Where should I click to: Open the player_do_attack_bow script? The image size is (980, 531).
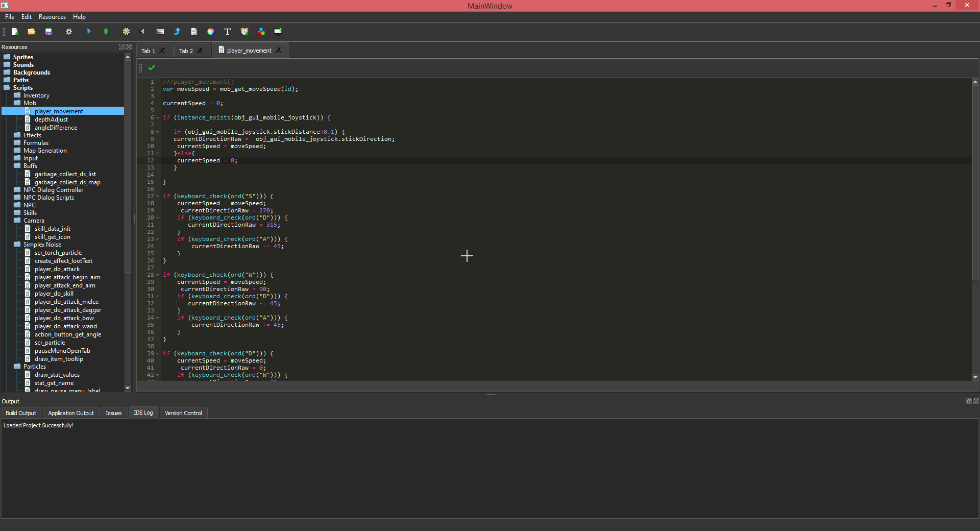coord(64,318)
